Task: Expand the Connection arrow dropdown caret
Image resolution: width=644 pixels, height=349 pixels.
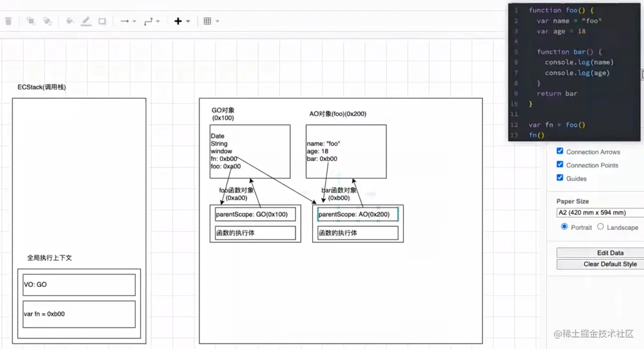Action: 134,21
